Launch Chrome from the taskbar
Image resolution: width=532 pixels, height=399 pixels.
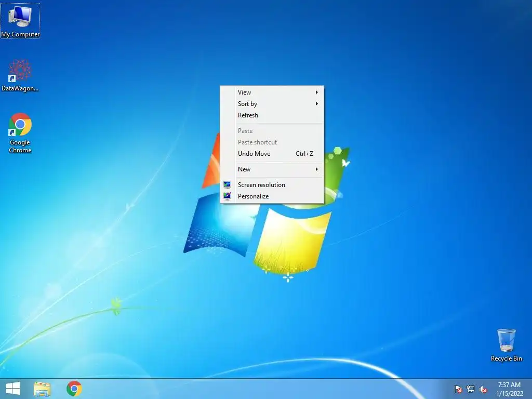tap(74, 389)
